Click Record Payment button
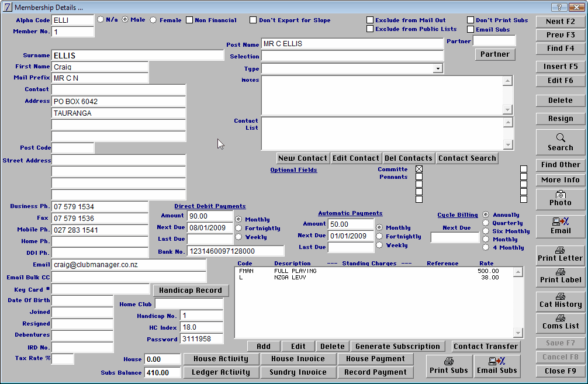 tap(375, 372)
